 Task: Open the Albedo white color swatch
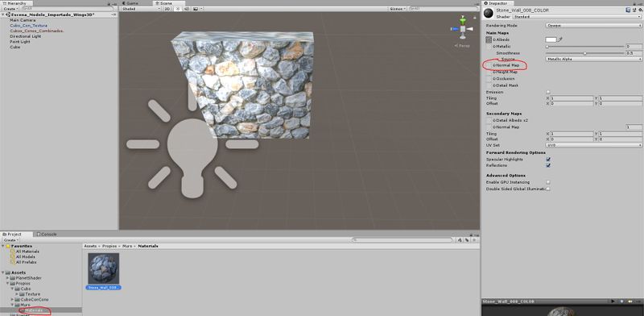pyautogui.click(x=551, y=39)
